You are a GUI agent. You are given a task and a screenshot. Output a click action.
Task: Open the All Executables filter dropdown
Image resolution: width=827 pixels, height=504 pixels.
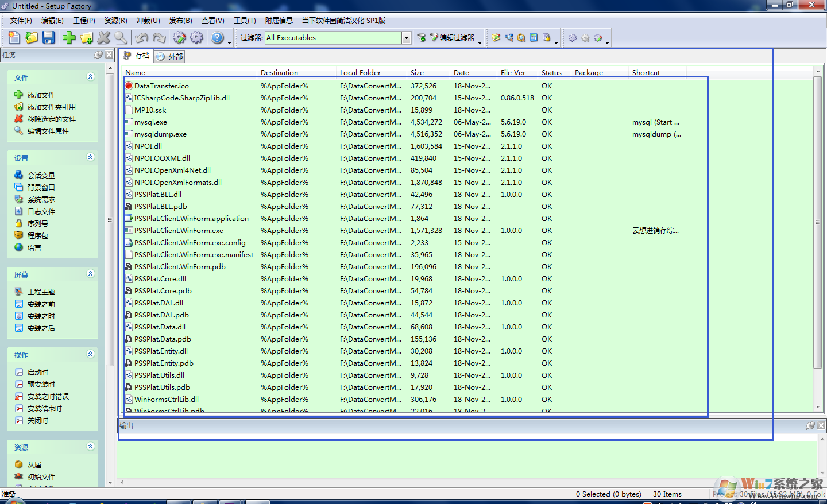(x=406, y=37)
